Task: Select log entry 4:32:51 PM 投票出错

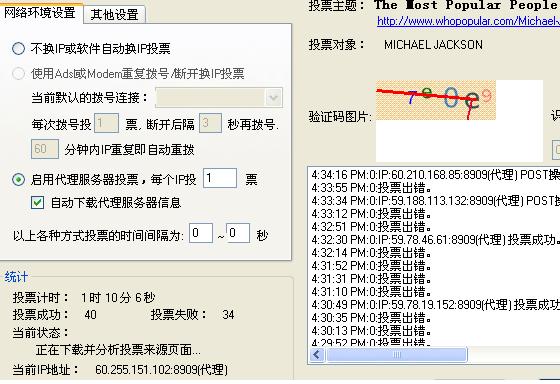Action: coord(371,227)
